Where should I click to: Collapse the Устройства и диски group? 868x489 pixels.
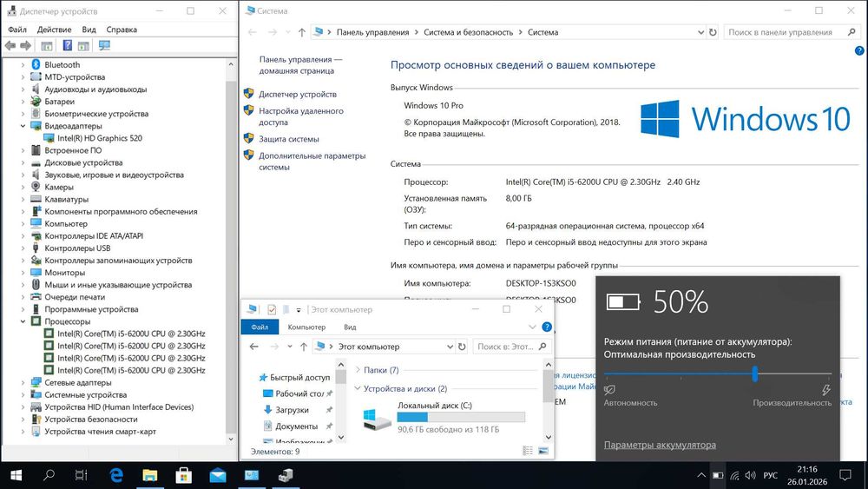[358, 388]
